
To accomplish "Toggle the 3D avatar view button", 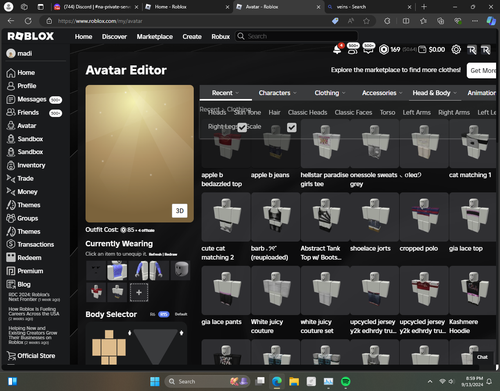I will [x=179, y=211].
